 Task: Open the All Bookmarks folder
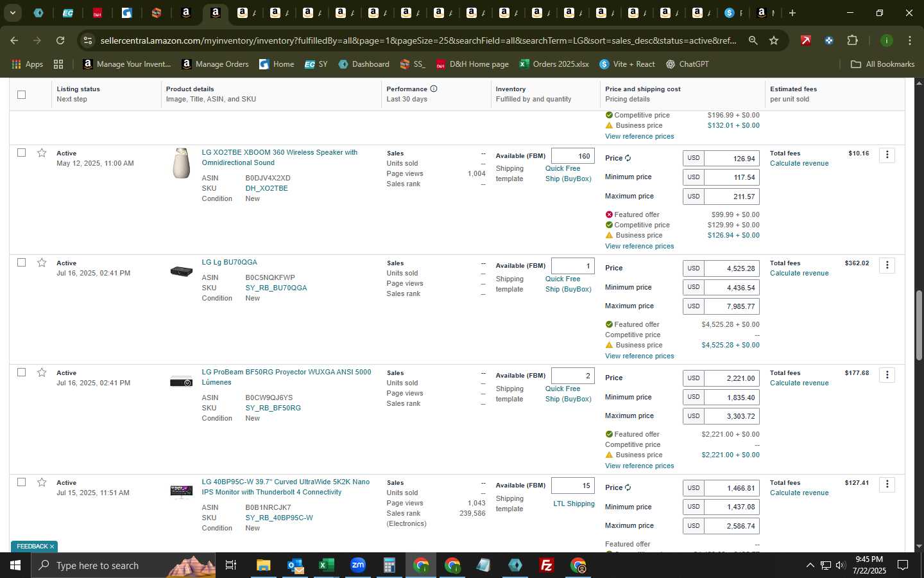tap(882, 64)
